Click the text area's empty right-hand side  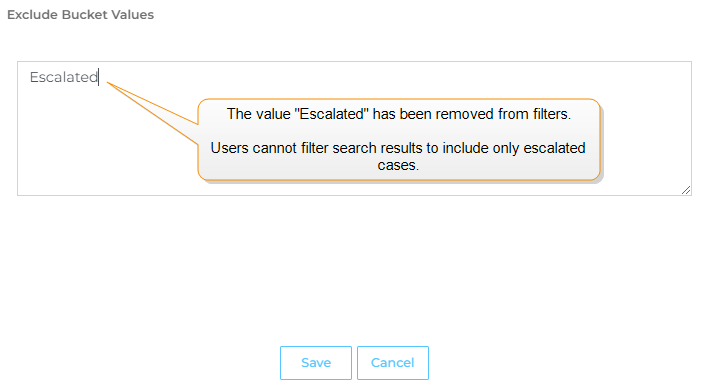click(644, 128)
